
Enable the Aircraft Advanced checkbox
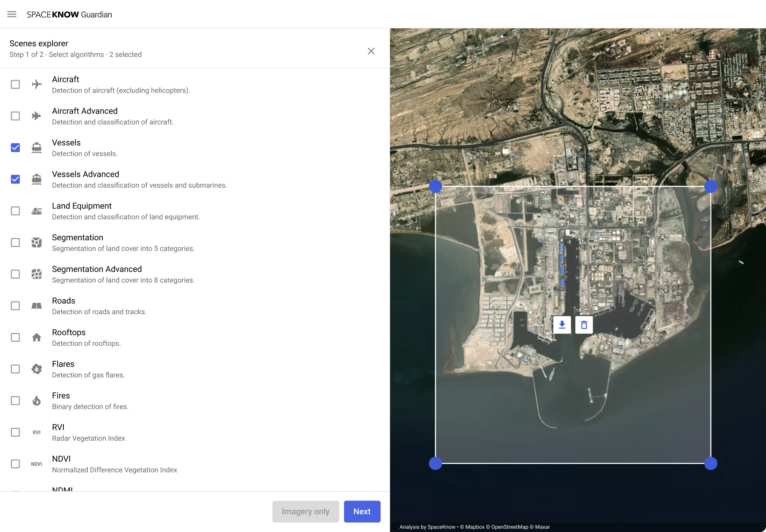[x=16, y=116]
